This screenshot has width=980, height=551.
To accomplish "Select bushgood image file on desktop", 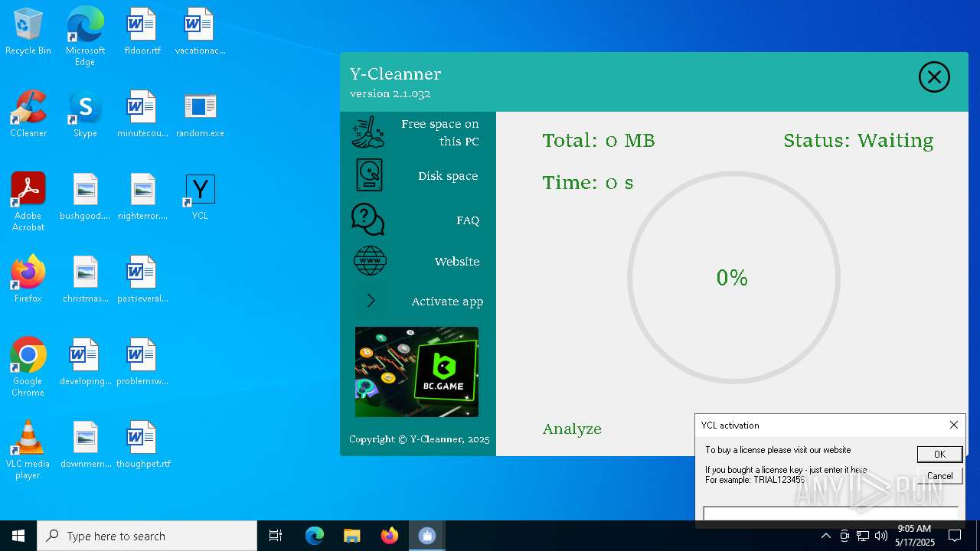I will 85,197.
